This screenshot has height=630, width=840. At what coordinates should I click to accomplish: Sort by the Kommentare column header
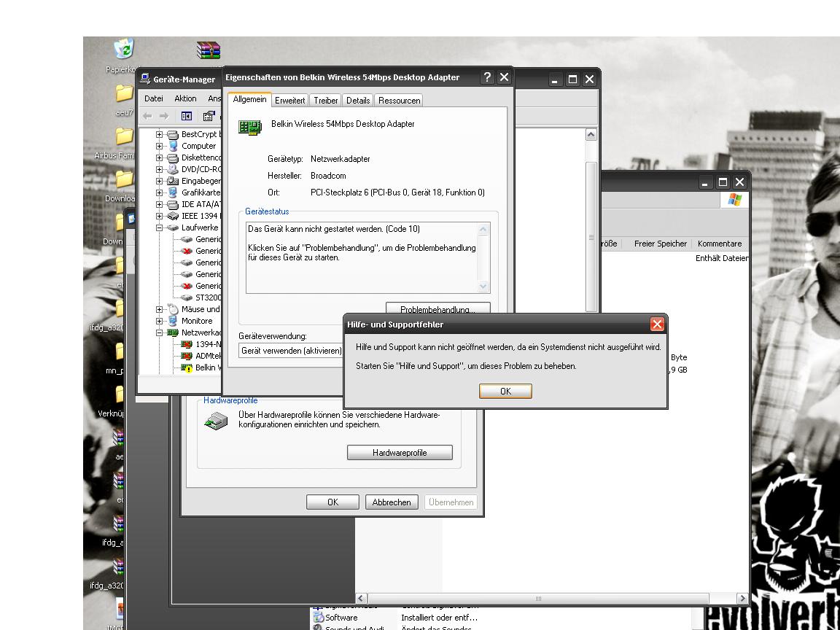point(720,244)
